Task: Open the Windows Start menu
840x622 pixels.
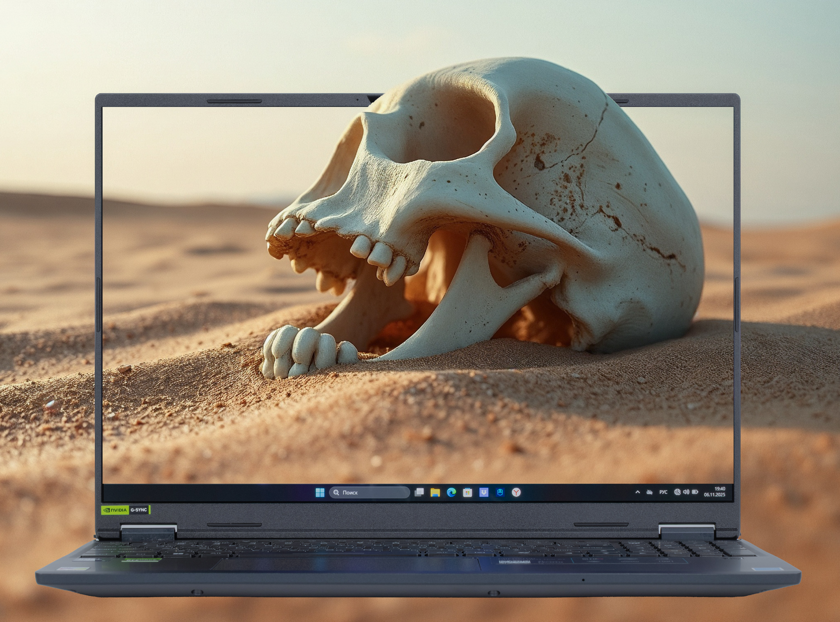Action: [x=320, y=493]
